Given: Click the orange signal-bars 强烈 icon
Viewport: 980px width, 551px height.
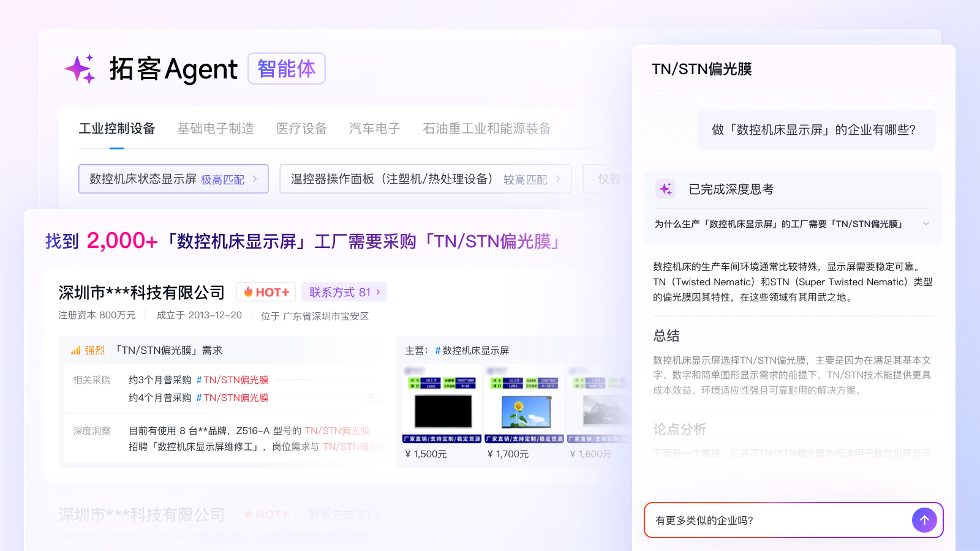Looking at the screenshot, I should [76, 351].
